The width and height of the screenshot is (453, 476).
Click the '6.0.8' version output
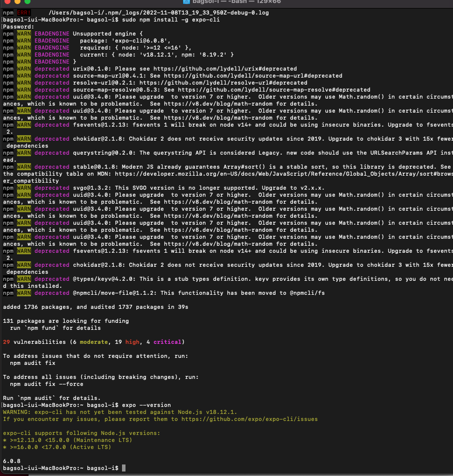click(x=11, y=461)
